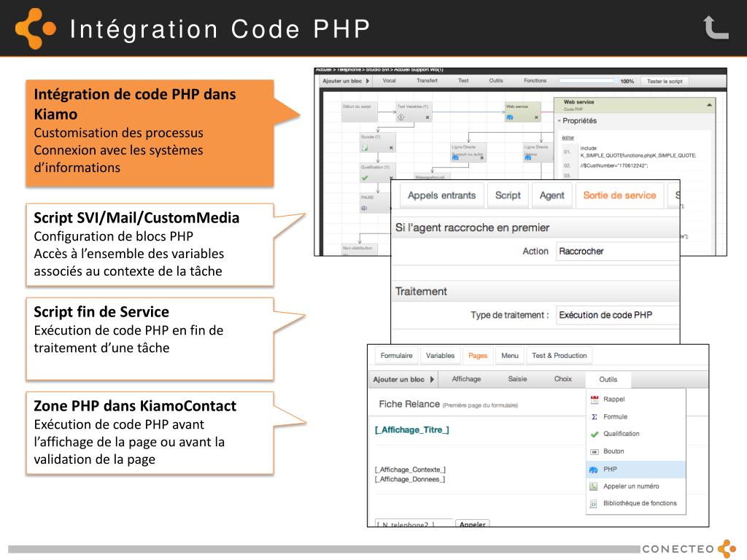The image size is (747, 560).
Task: Select the highlighted PHP entry in the Outils menu
Action: (x=636, y=470)
